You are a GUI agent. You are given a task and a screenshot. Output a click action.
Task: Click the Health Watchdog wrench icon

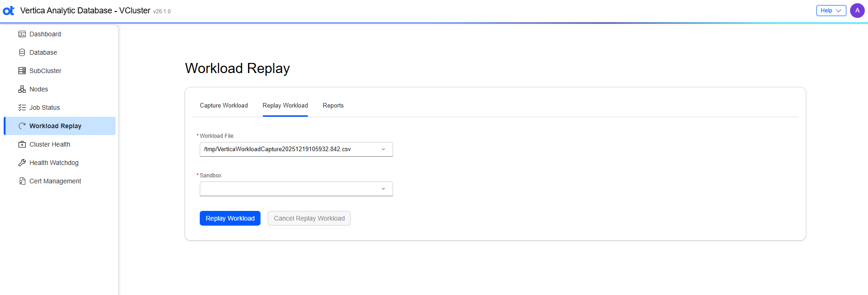point(22,163)
